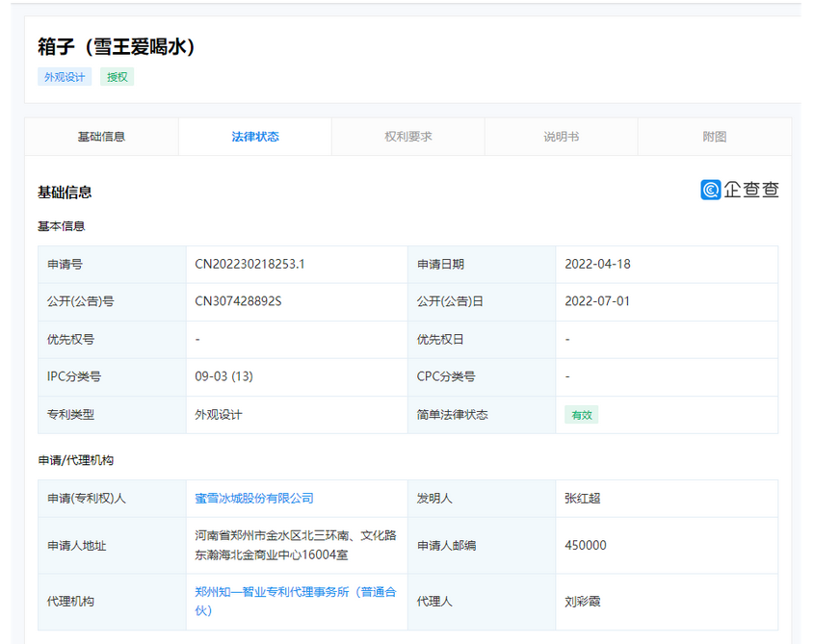This screenshot has width=814, height=644.
Task: Open the 基础信息 tab
Action: pyautogui.click(x=102, y=137)
